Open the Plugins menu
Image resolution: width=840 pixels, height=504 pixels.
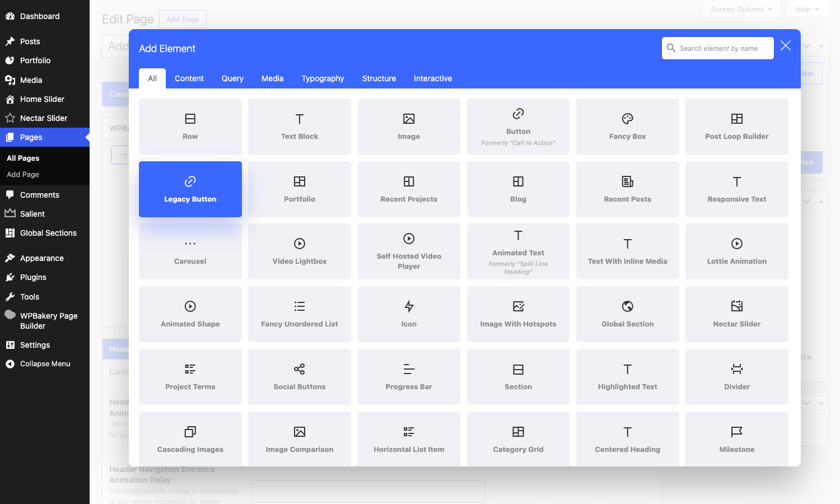[x=45, y=277]
